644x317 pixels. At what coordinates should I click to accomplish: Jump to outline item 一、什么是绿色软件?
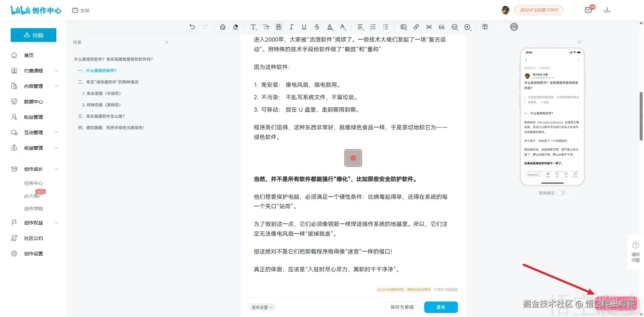coord(97,71)
